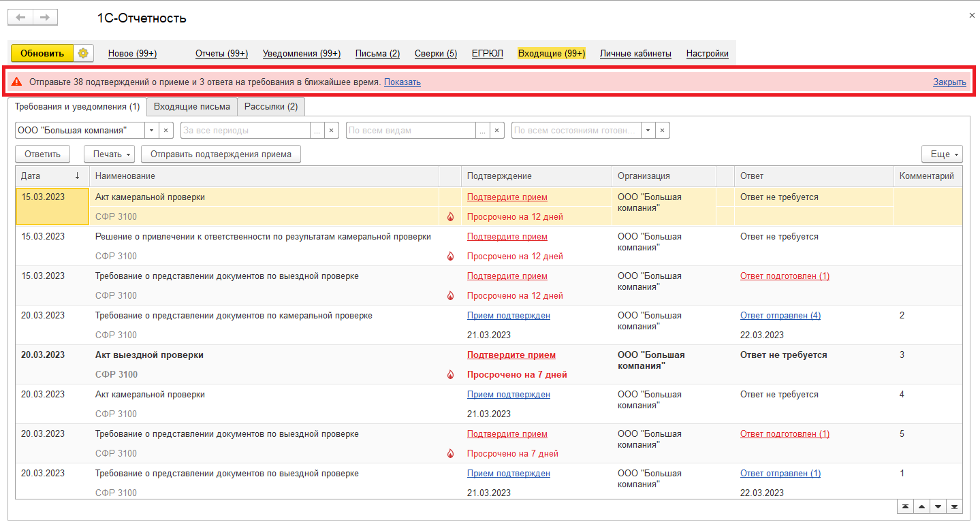Go forward with the right arrow

pyautogui.click(x=45, y=18)
